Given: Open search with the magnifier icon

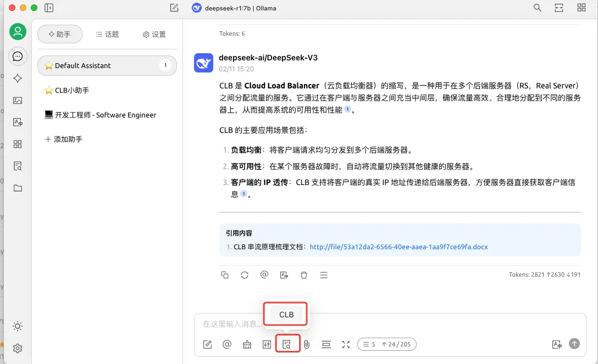Looking at the screenshot, I should pyautogui.click(x=537, y=8).
